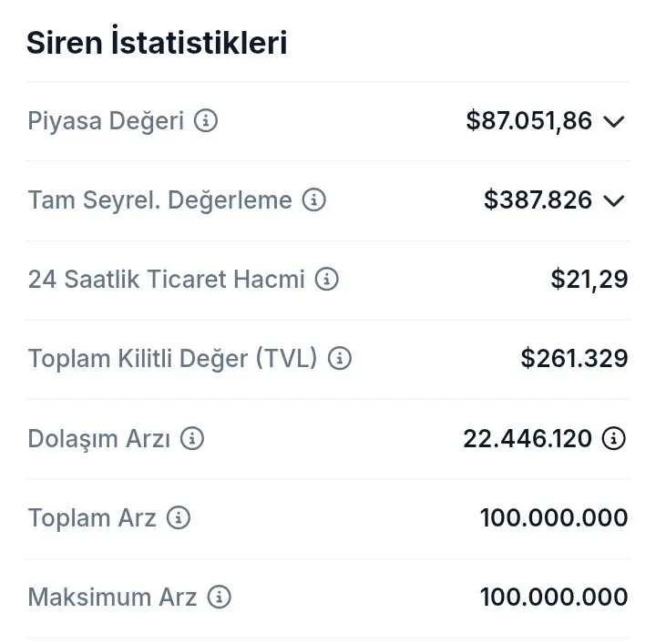Click the 22.446.120 circulating supply number

tap(528, 439)
